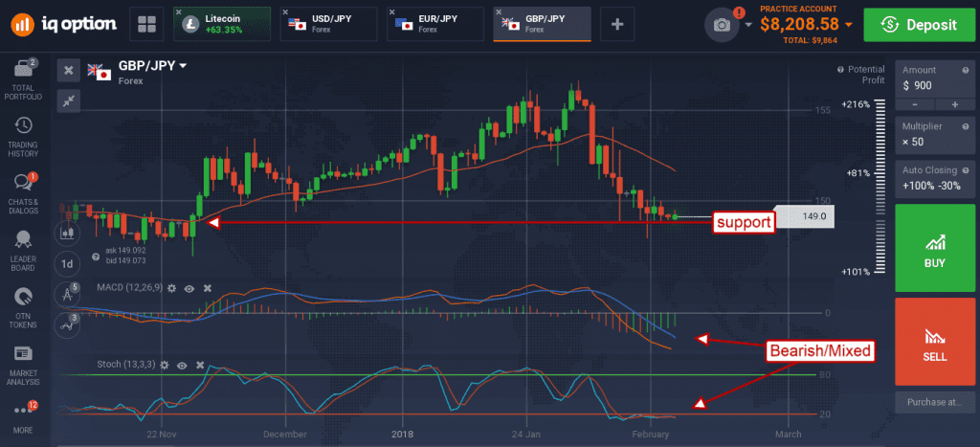Open Auto Closing help question mark
980x447 pixels.
[967, 170]
